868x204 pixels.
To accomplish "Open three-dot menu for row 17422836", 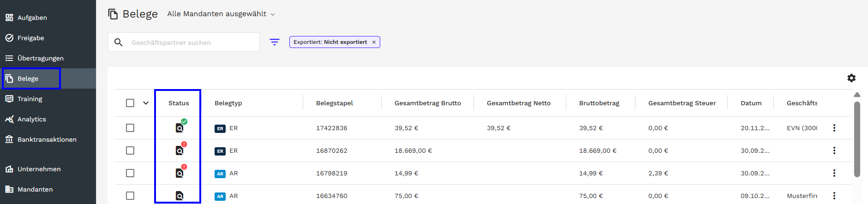I will tap(834, 128).
